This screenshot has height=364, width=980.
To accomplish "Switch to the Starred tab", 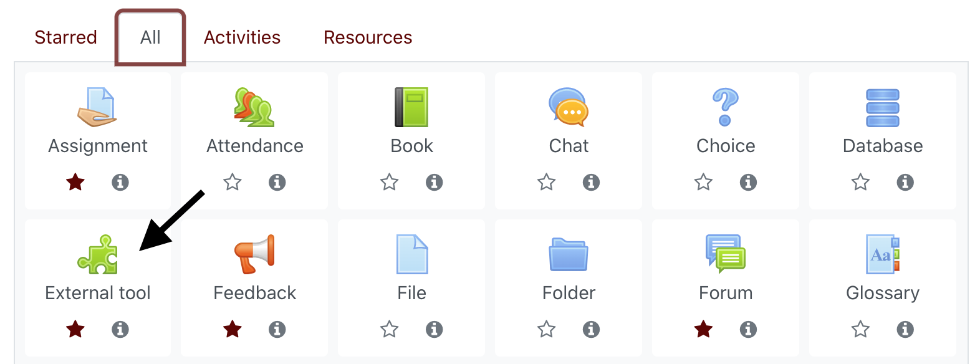I will click(x=65, y=37).
